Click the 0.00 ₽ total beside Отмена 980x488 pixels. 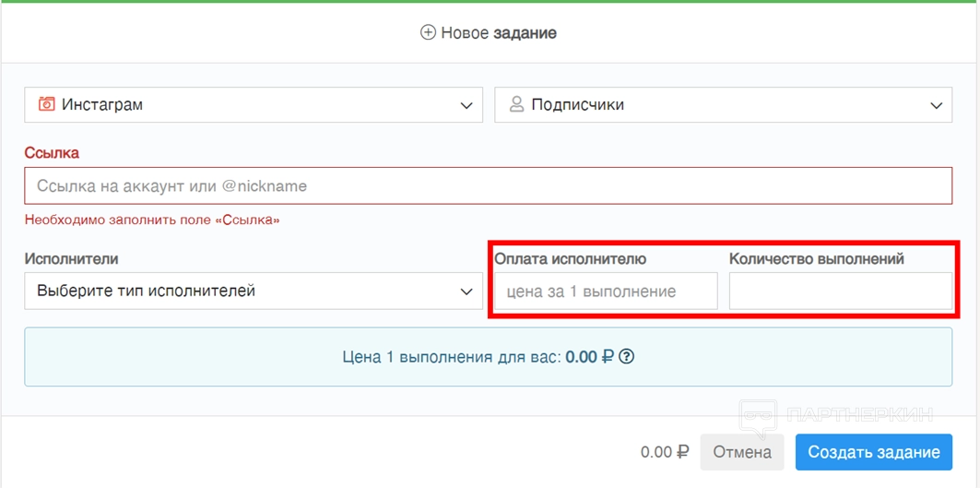click(665, 452)
